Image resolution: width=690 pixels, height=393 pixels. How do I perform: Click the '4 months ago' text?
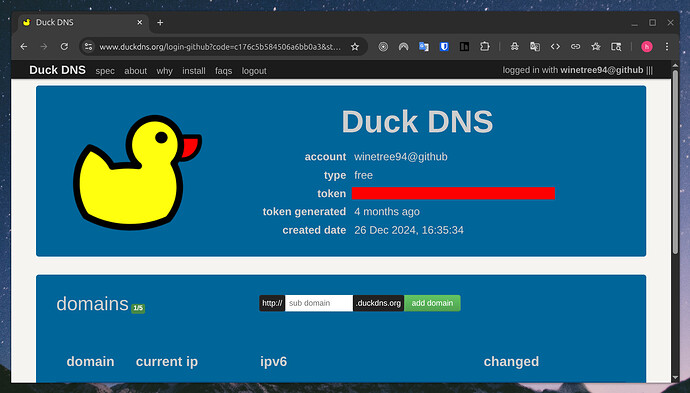click(387, 212)
